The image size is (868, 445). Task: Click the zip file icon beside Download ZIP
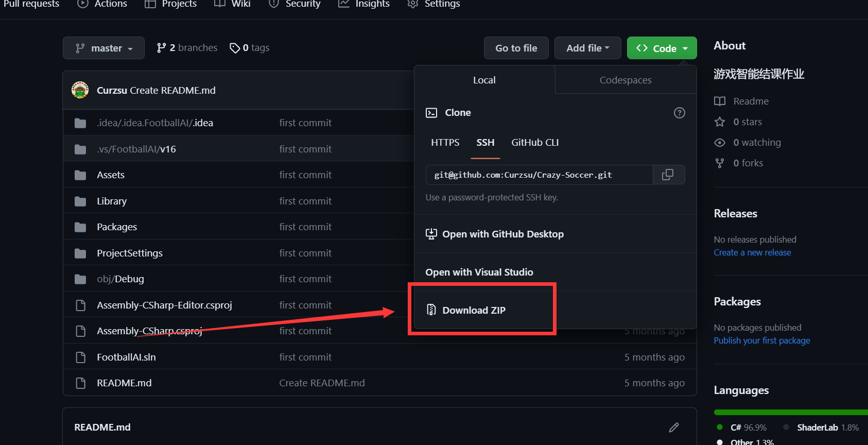click(x=431, y=310)
